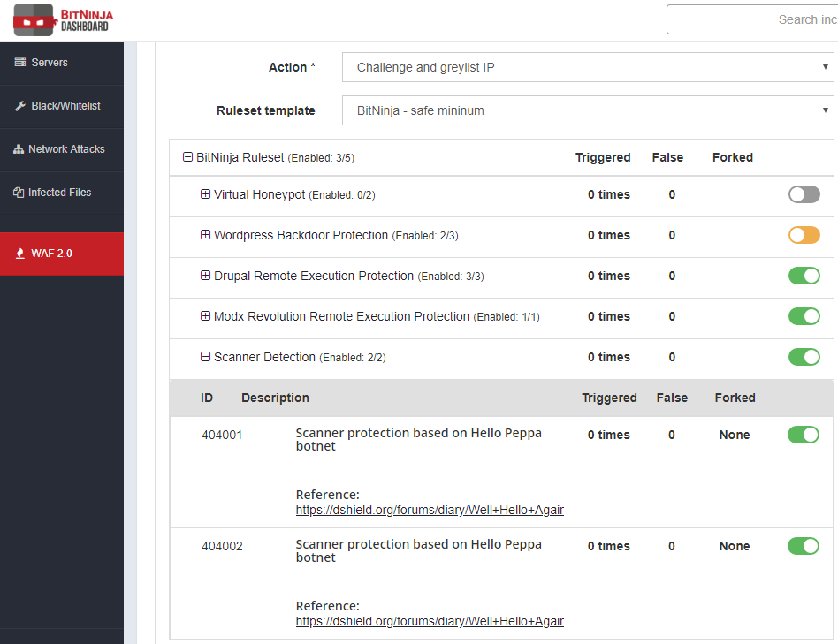Screen dimensions: 838x644
Task: Click the Servers icon in sidebar
Action: 19,63
